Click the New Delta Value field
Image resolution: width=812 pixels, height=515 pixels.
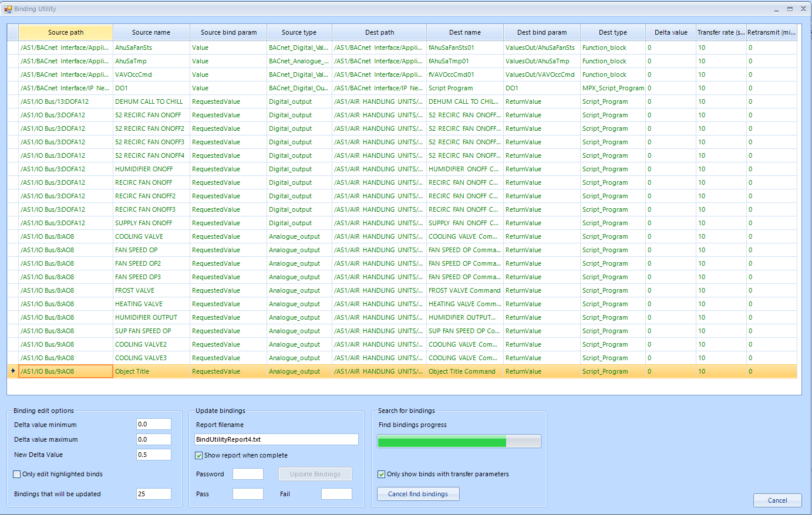(x=153, y=455)
